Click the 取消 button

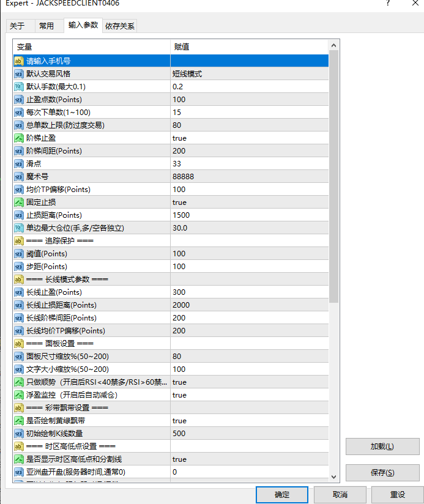click(x=340, y=495)
